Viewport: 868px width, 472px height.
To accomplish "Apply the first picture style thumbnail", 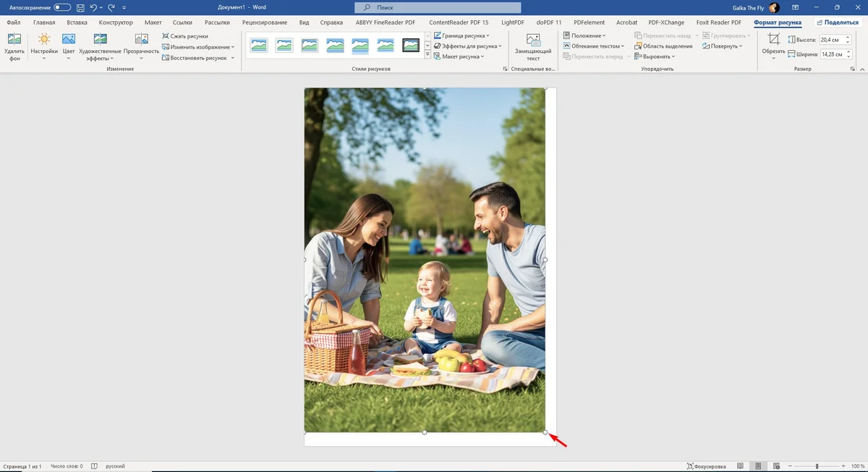I will (258, 46).
